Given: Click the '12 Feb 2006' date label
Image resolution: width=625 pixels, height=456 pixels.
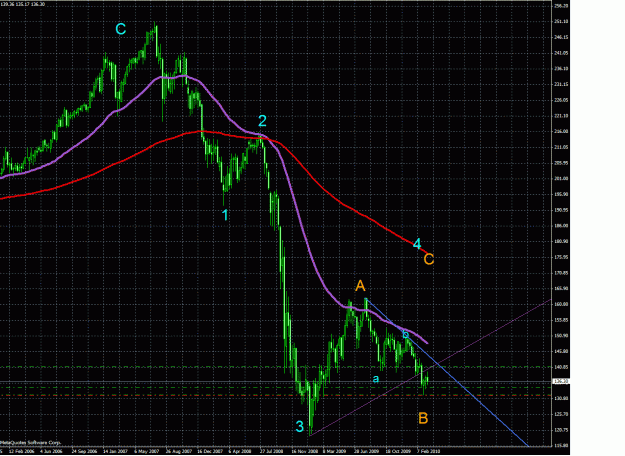Looking at the screenshot, I should (x=21, y=452).
